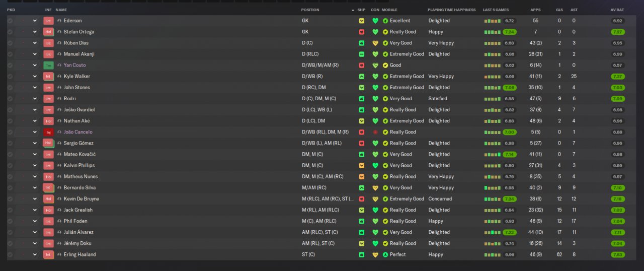This screenshot has height=271, width=644.
Task: Sort by the AV RAT column header
Action: (x=617, y=10)
